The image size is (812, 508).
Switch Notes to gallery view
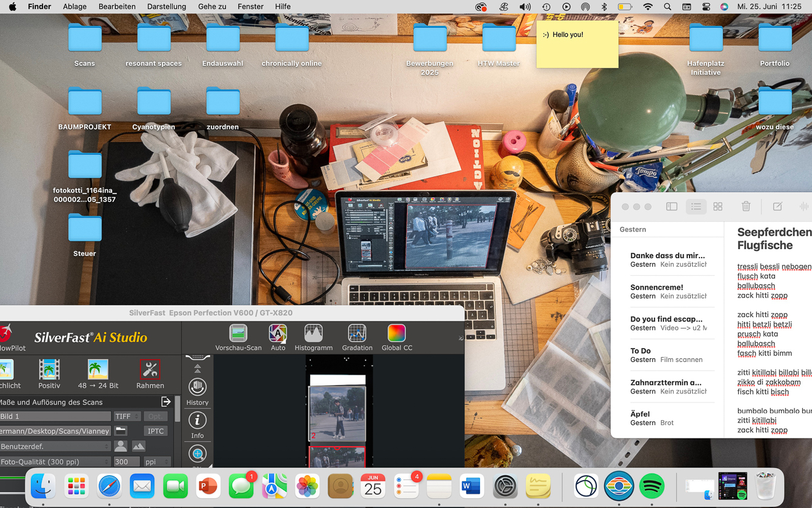pos(718,207)
